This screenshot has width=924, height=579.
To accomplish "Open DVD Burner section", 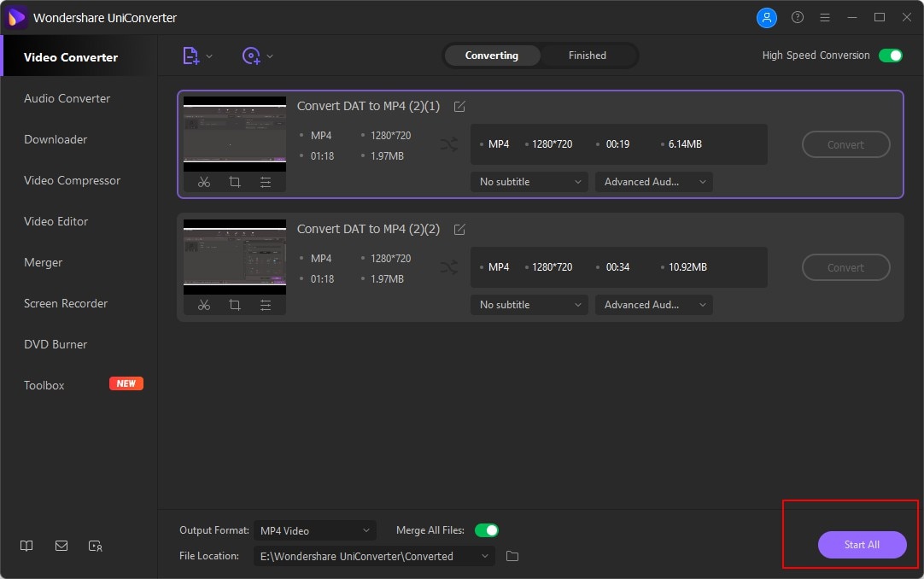I will pyautogui.click(x=79, y=344).
